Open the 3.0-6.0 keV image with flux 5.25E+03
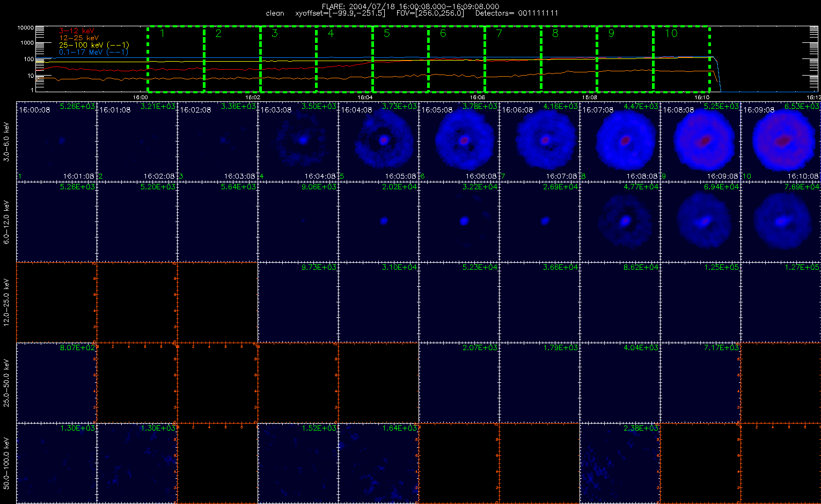The image size is (821, 504). pyautogui.click(x=700, y=141)
